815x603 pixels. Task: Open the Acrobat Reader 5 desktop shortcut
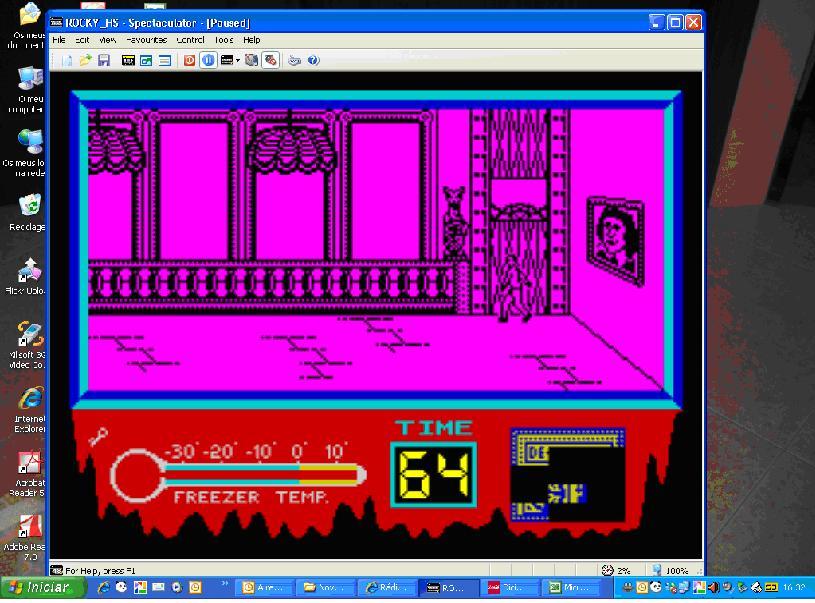click(x=28, y=473)
